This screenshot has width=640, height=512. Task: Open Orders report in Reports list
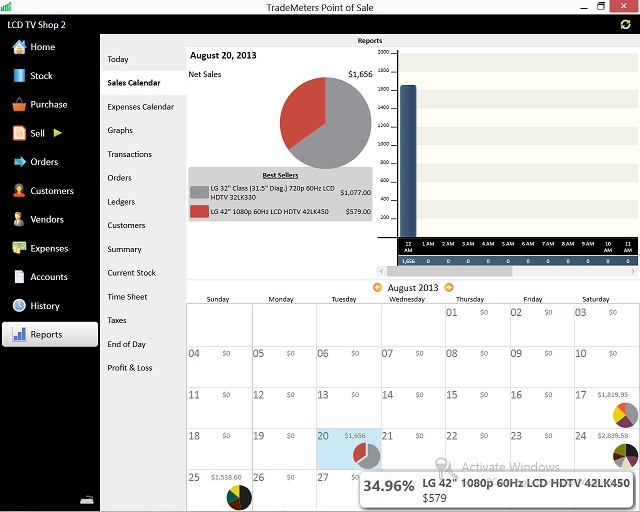point(143,178)
